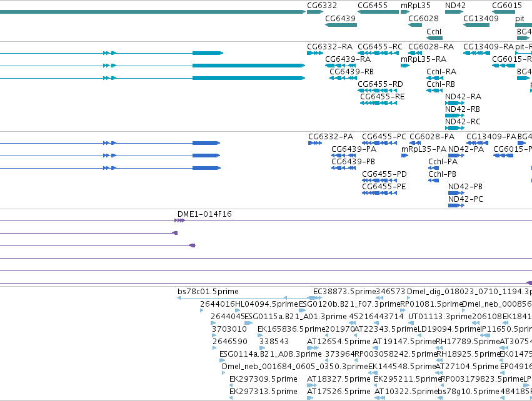Click the Cchl gene label in the top track
Screen dimensions: 532x401
coord(434,31)
